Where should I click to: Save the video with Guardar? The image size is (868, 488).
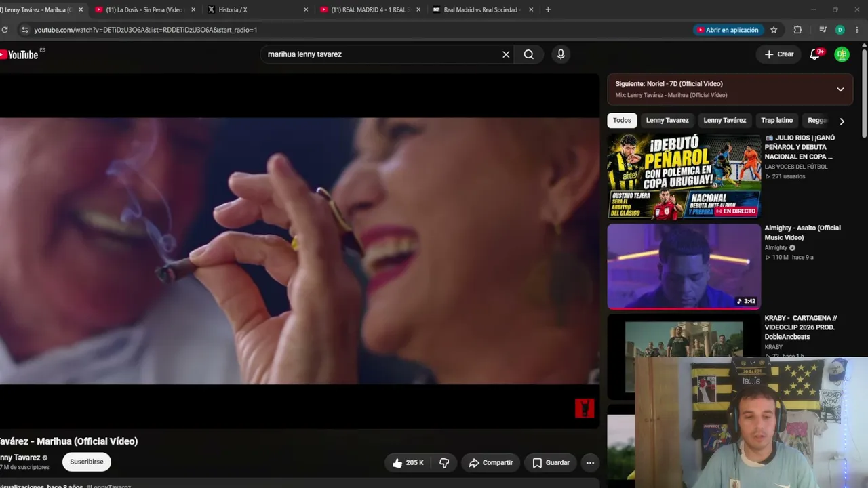point(551,463)
